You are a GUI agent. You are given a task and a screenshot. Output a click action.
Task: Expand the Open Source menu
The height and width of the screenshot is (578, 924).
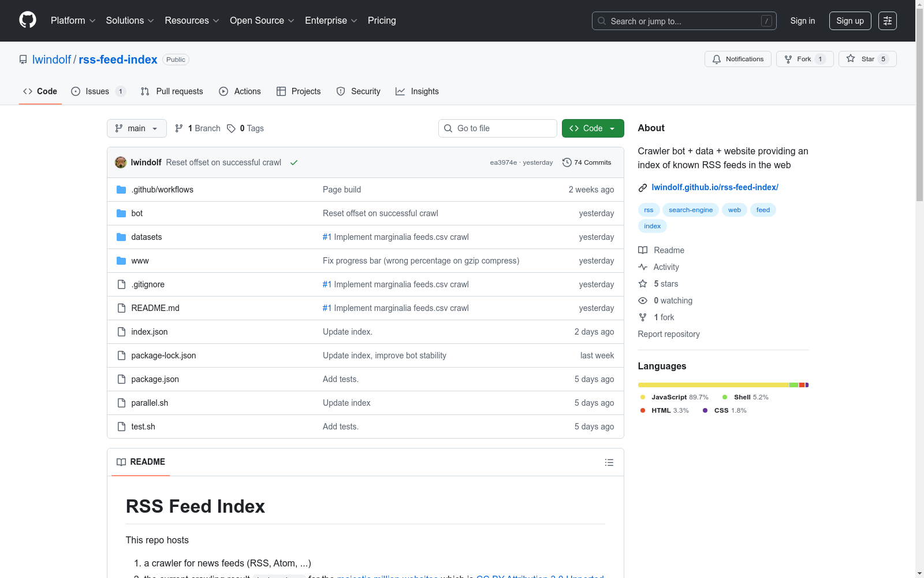pos(262,21)
